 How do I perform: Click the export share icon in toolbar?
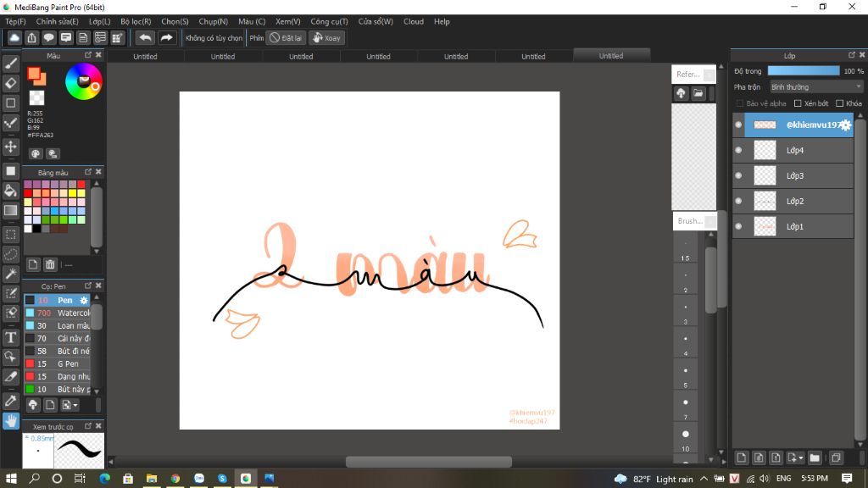point(31,37)
